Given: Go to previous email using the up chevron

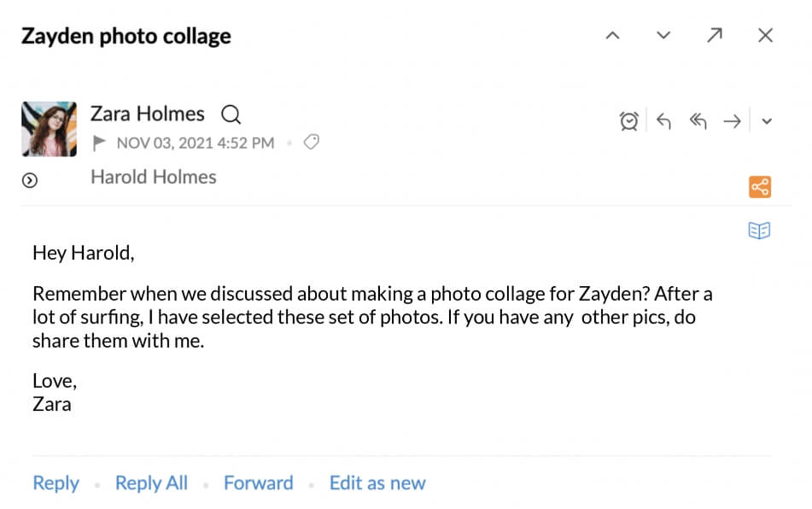Looking at the screenshot, I should pos(612,36).
